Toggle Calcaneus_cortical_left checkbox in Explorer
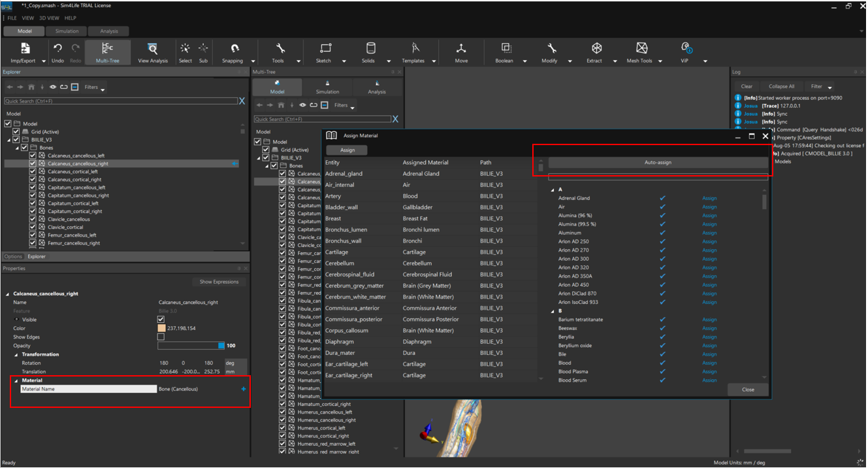 33,172
